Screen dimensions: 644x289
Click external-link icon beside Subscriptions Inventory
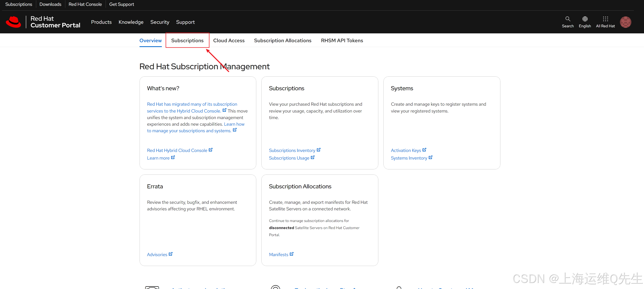319,150
